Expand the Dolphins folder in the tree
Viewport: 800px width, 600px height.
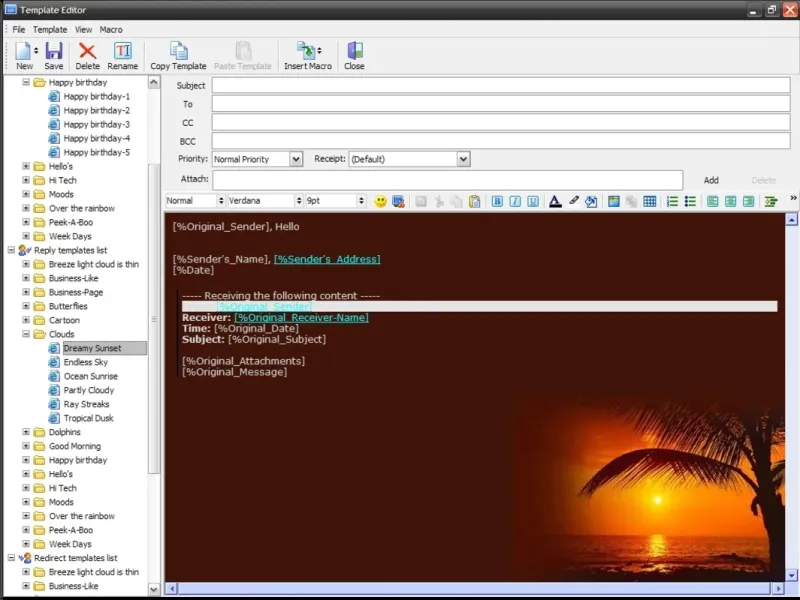pos(26,433)
